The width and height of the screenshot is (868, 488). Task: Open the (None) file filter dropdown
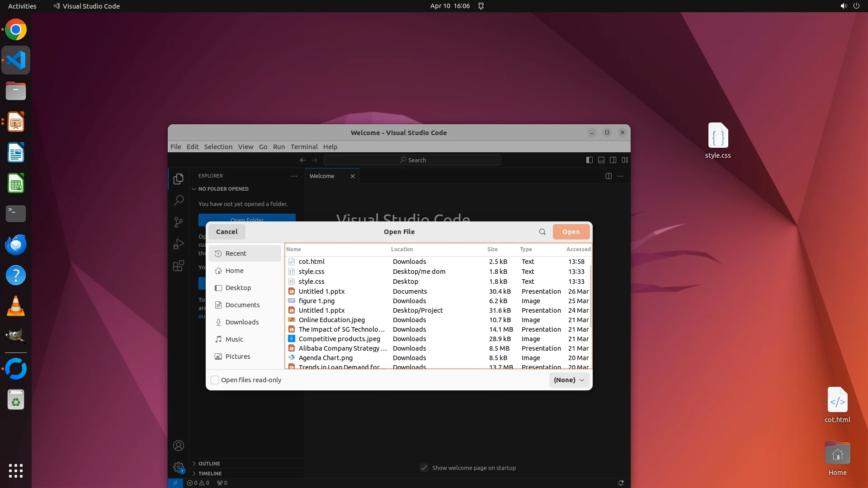coord(569,380)
